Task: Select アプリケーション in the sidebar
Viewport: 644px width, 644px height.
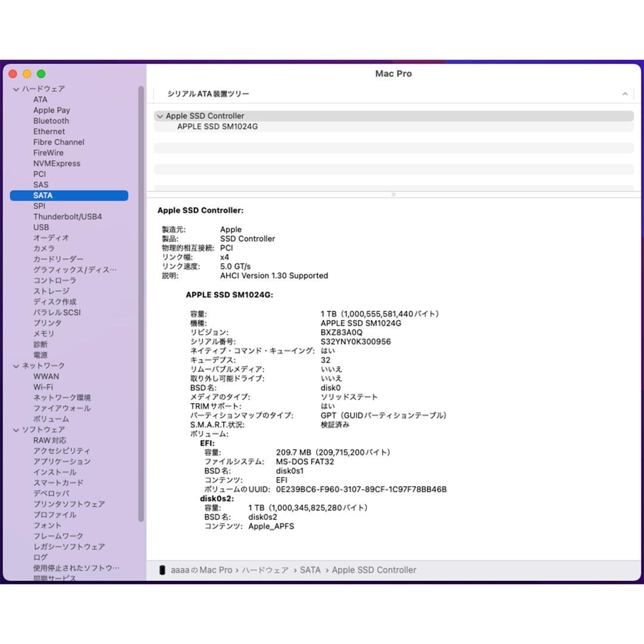Action: tap(62, 462)
